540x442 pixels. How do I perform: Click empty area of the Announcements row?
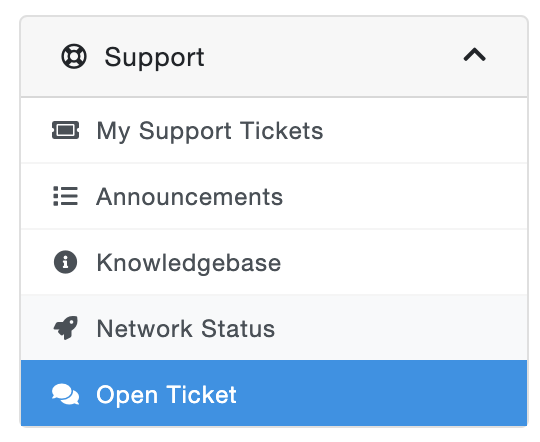point(403,196)
